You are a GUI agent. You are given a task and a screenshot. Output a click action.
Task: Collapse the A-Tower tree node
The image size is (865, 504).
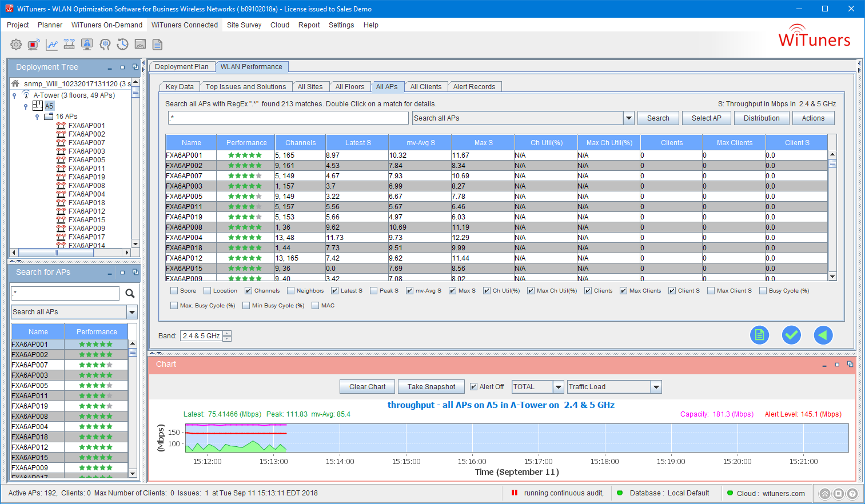[x=14, y=96]
